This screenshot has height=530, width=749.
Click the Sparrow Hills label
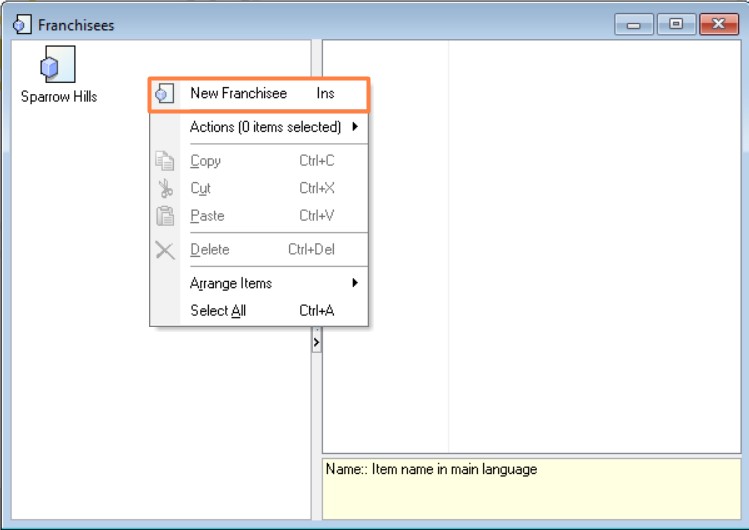pos(59,96)
